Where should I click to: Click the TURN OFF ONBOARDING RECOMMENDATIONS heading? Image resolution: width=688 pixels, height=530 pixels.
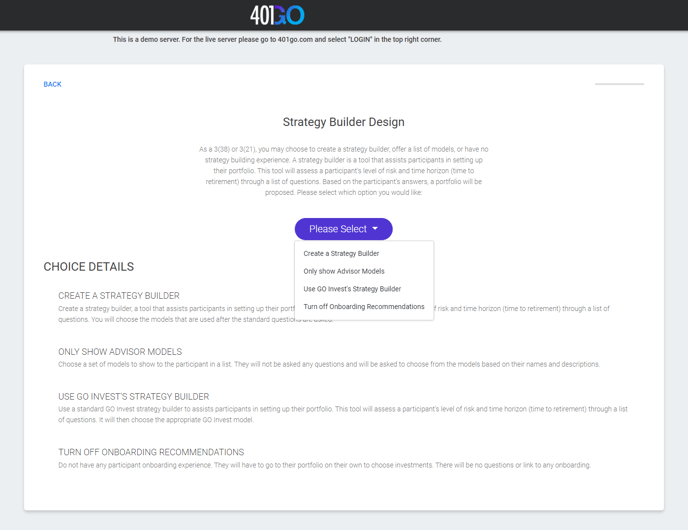coord(151,452)
